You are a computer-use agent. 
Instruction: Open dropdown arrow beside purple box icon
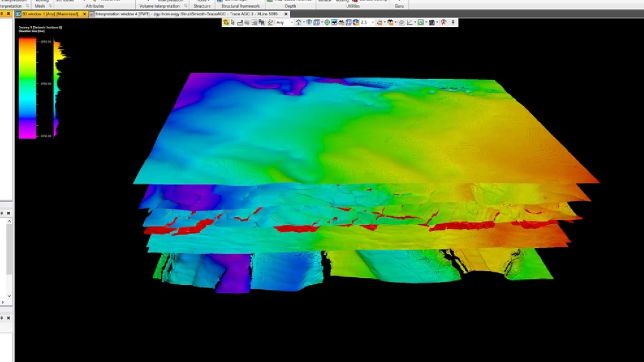(x=322, y=23)
